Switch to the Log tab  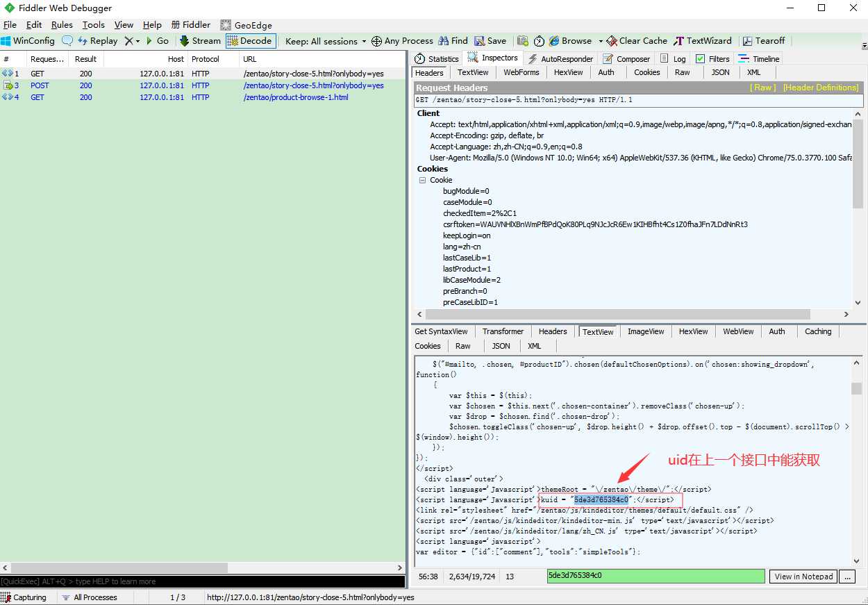point(673,59)
